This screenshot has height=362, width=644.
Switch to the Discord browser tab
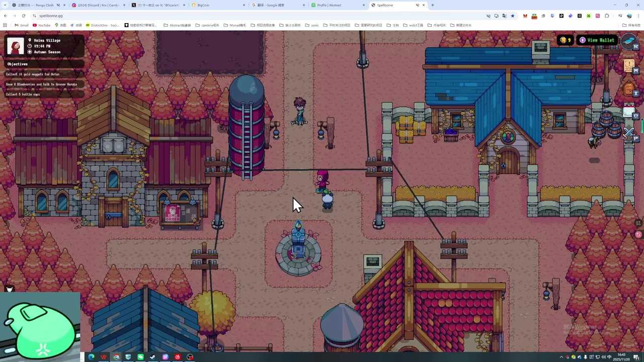98,5
